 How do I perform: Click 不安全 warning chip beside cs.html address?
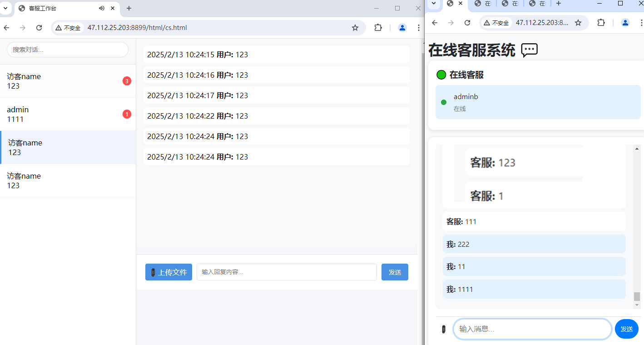[68, 28]
